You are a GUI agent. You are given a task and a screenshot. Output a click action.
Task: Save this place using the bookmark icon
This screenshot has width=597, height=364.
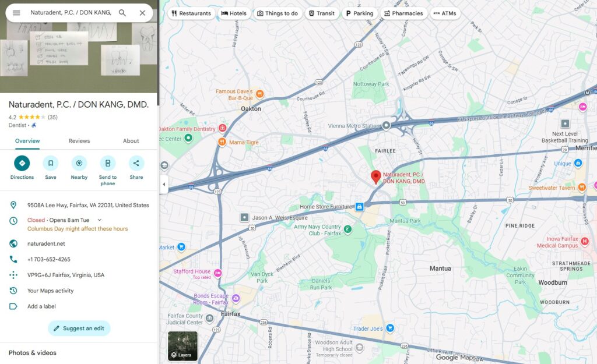pos(51,163)
